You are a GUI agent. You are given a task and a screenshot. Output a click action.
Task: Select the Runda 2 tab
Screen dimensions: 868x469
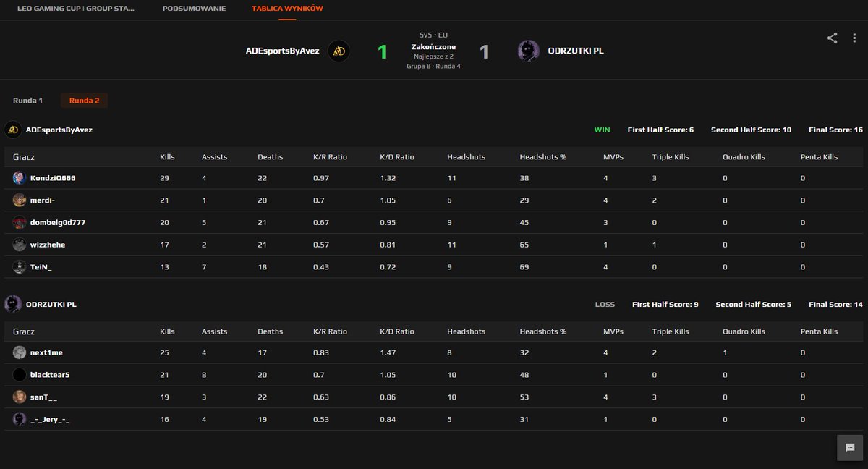(x=84, y=101)
